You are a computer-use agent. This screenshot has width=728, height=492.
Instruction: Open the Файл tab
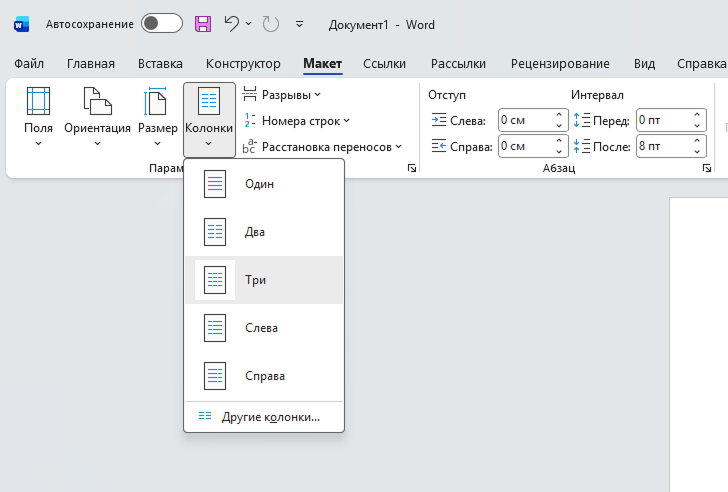pos(29,64)
